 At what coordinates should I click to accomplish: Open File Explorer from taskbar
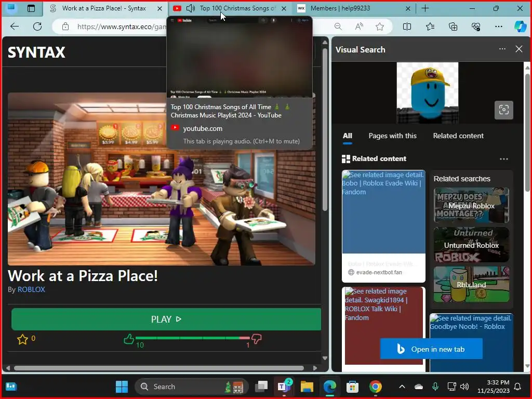(307, 387)
